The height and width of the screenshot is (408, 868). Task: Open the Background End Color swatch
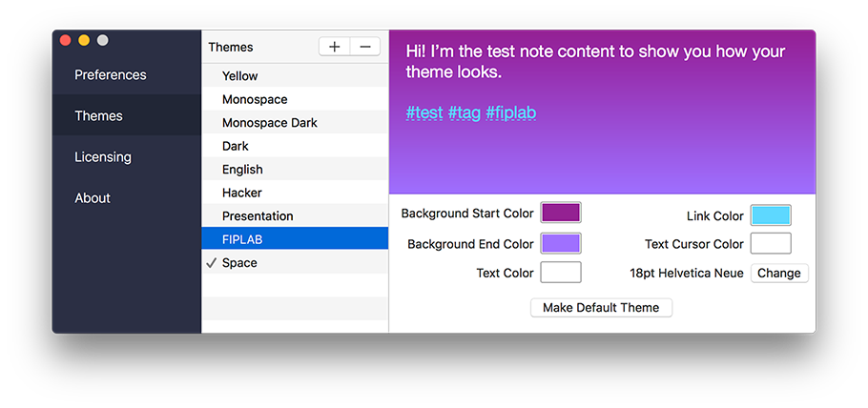click(561, 244)
